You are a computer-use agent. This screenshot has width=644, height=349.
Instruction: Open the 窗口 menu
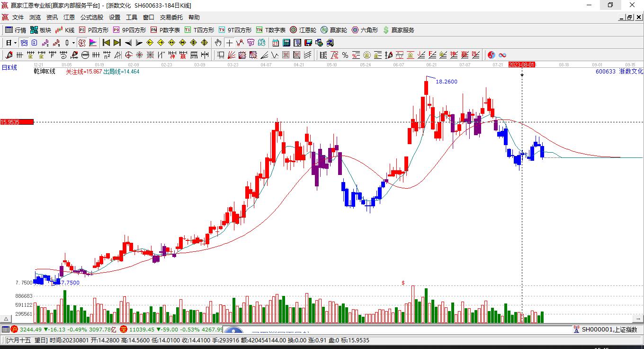coord(149,17)
